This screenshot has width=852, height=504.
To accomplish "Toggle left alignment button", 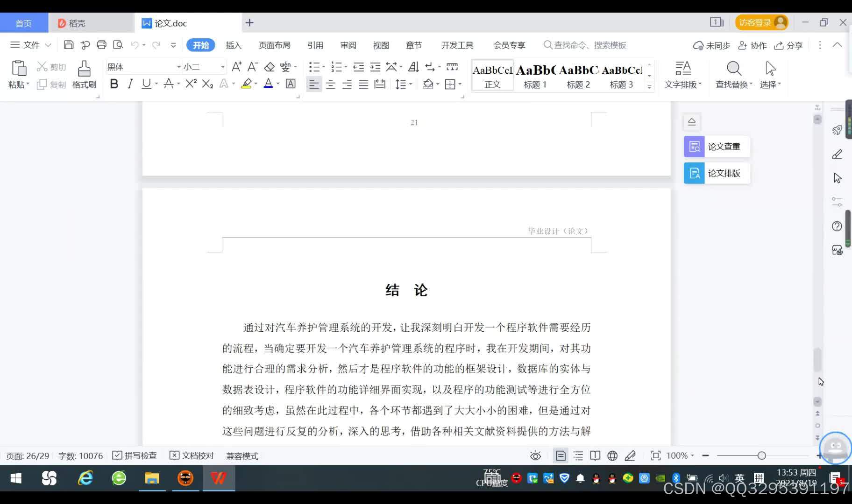I will coord(314,84).
